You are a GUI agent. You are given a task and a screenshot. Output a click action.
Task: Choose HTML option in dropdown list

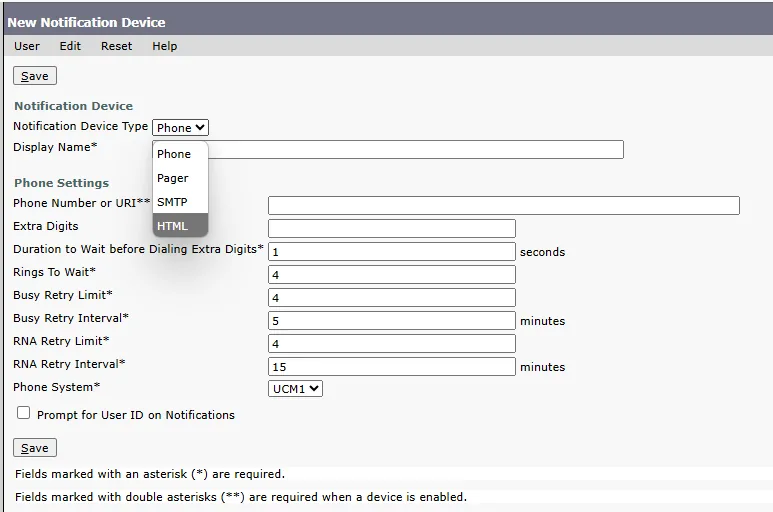(x=180, y=226)
